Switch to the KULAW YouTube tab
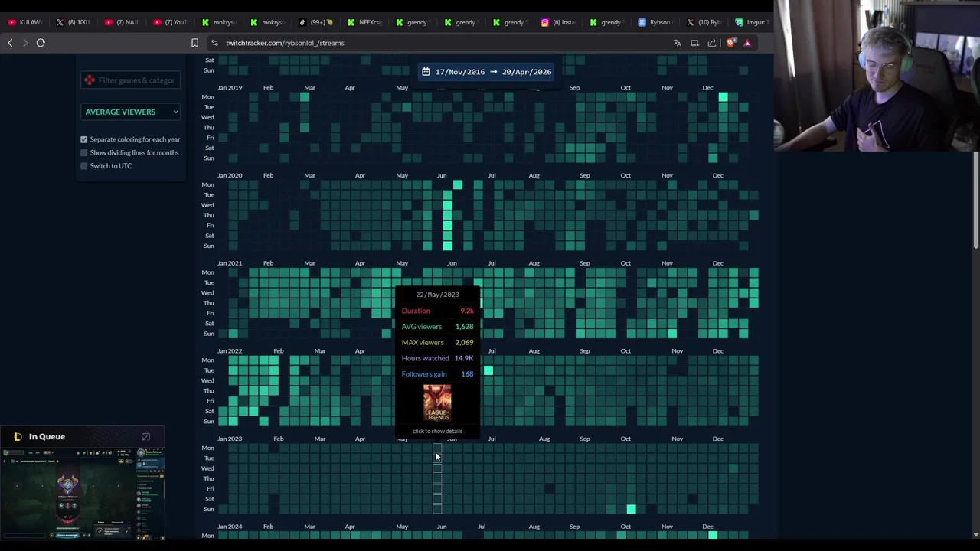Viewport: 980px width, 551px height. [25, 22]
